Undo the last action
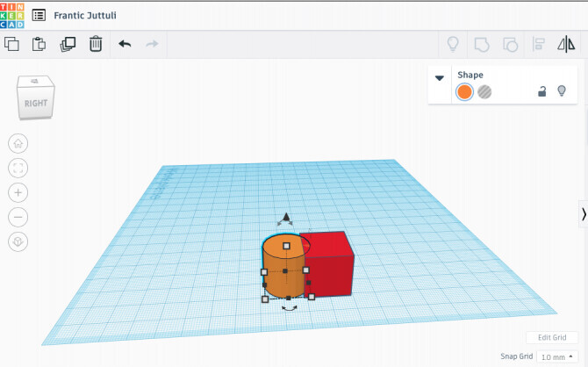588x367 pixels. [x=125, y=44]
